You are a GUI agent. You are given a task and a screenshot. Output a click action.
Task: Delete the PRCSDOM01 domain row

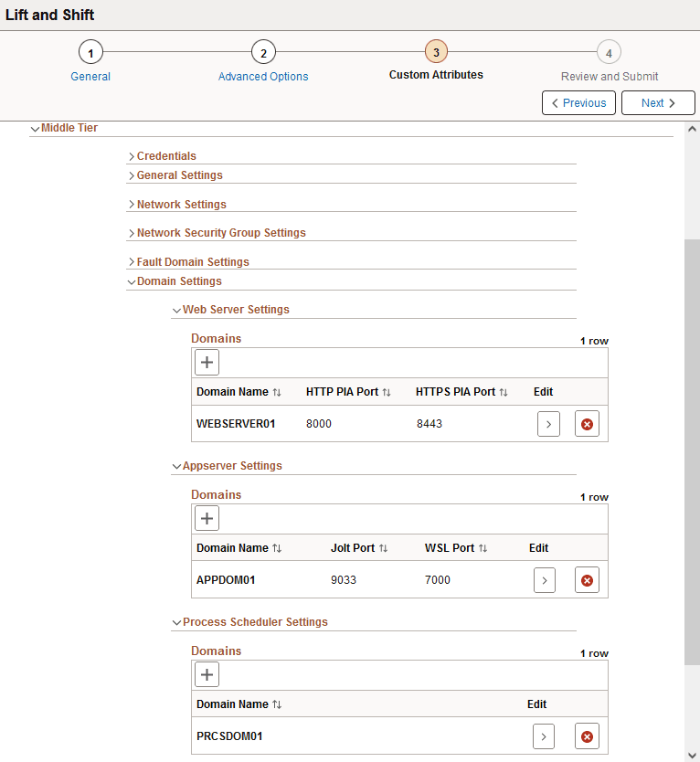coord(587,736)
